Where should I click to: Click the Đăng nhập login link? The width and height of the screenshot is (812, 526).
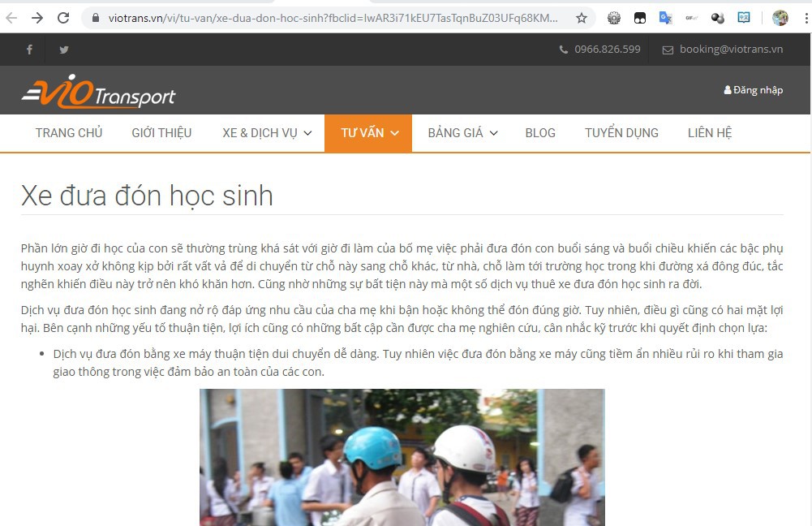tap(753, 90)
